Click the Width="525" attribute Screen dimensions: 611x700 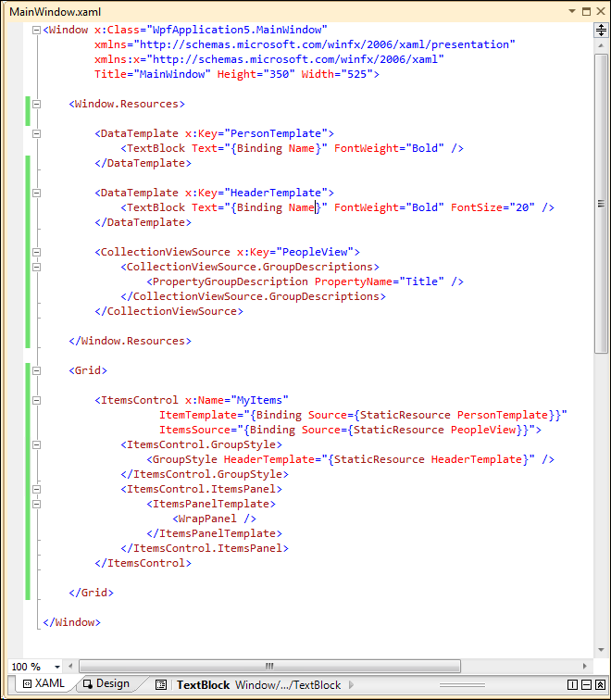coord(337,74)
